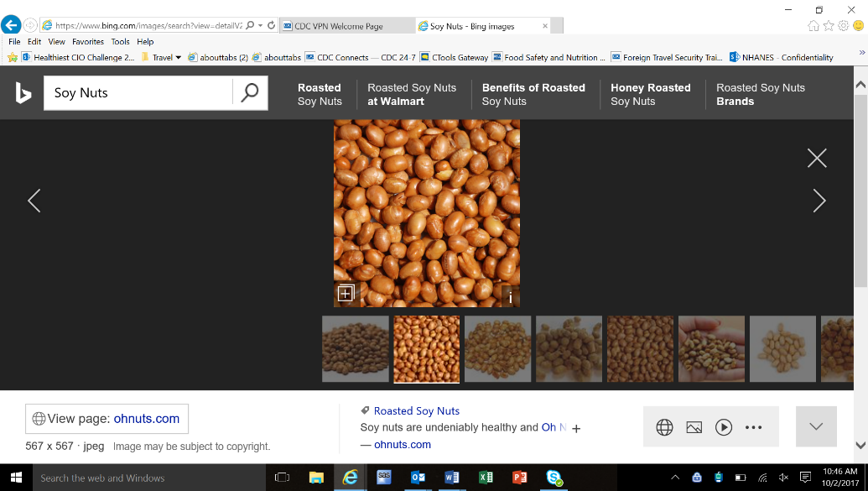Click the page vertical scrollbar down arrow
This screenshot has width=868, height=491.
[860, 445]
